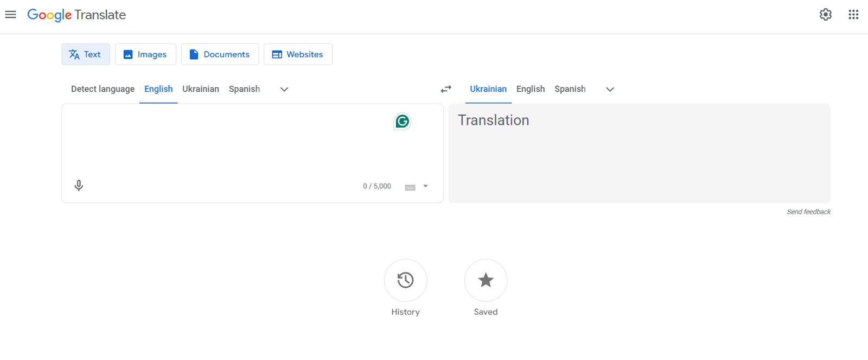Select Ukrainian as target language

[488, 89]
